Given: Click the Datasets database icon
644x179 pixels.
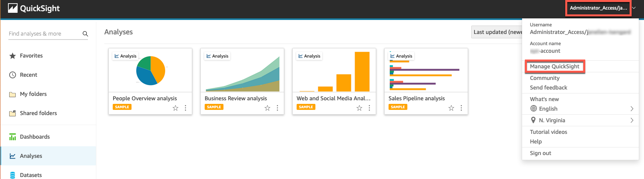Looking at the screenshot, I should pos(12,175).
